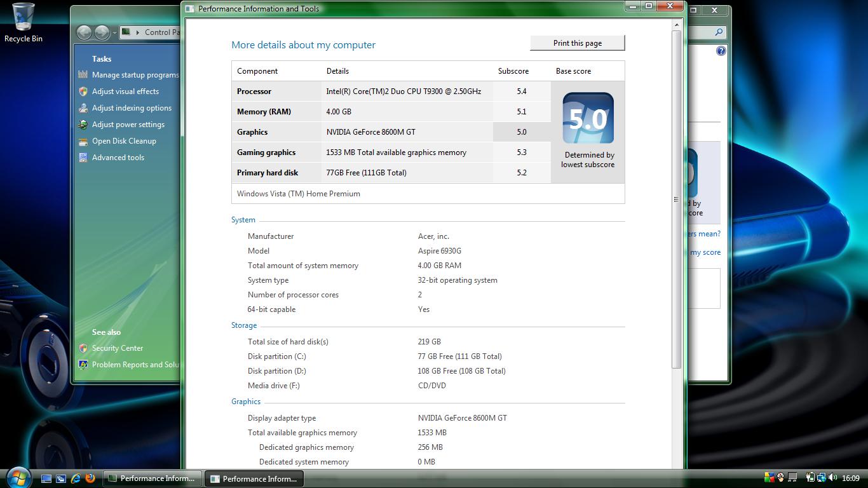Click the Windows Vista Home Premium text
The image size is (868, 488).
(x=299, y=194)
